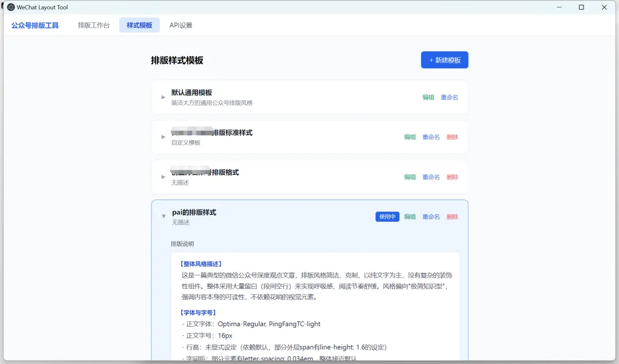Click the 公众号排版工具 logo text
619x364 pixels.
(35, 25)
